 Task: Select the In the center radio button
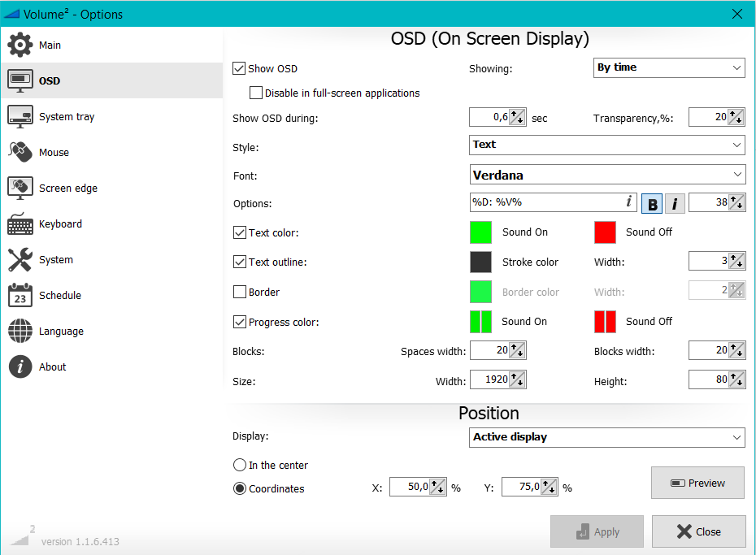tap(240, 465)
